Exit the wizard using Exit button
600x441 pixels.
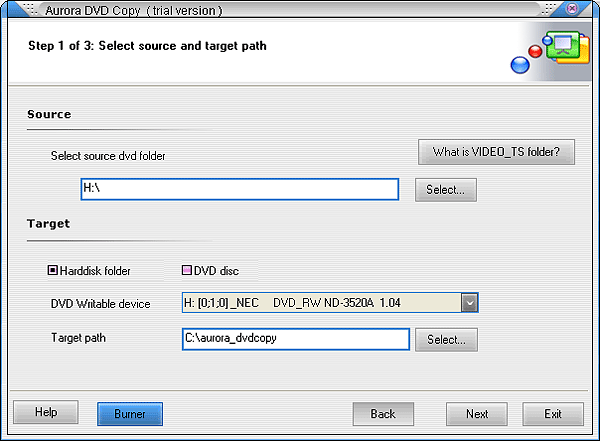(553, 413)
